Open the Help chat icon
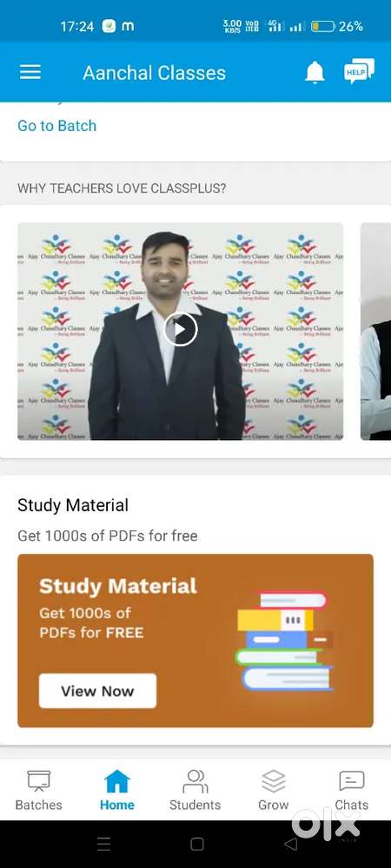The image size is (391, 868). [x=359, y=71]
